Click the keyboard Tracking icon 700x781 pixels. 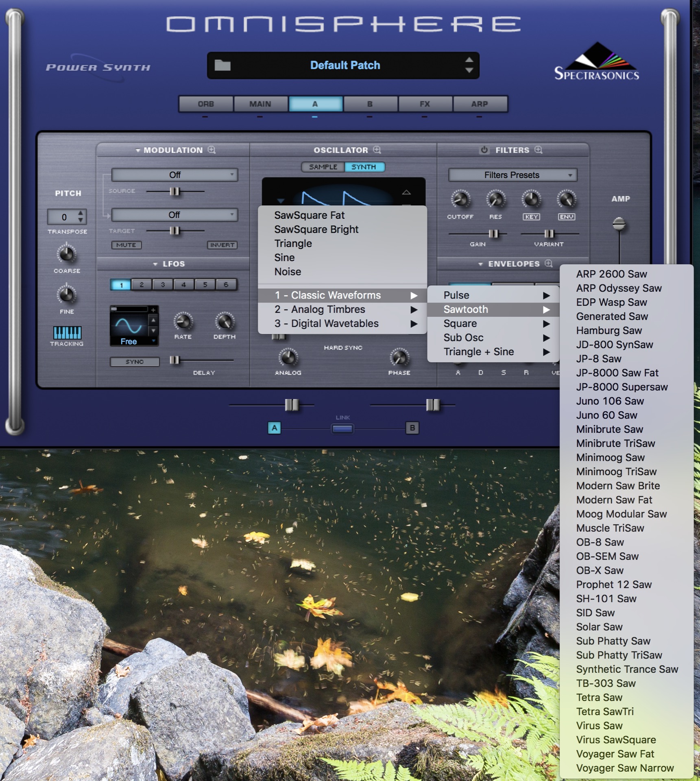[67, 332]
